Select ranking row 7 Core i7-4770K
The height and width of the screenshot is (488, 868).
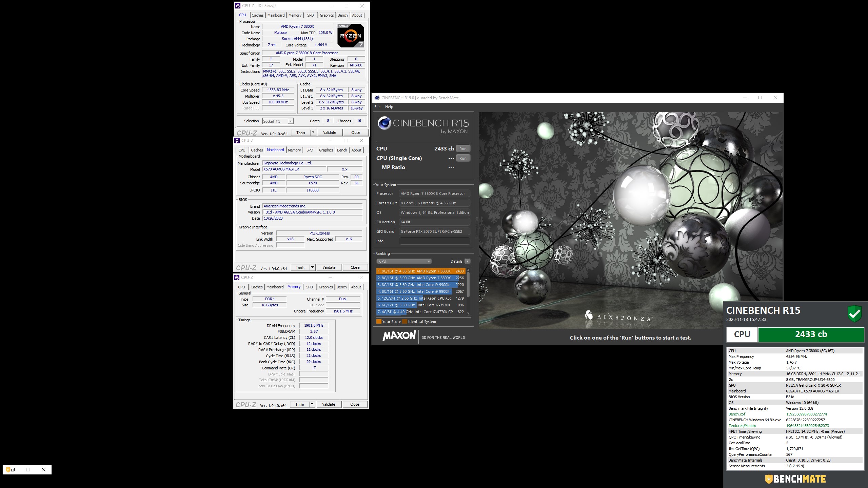[x=421, y=312]
